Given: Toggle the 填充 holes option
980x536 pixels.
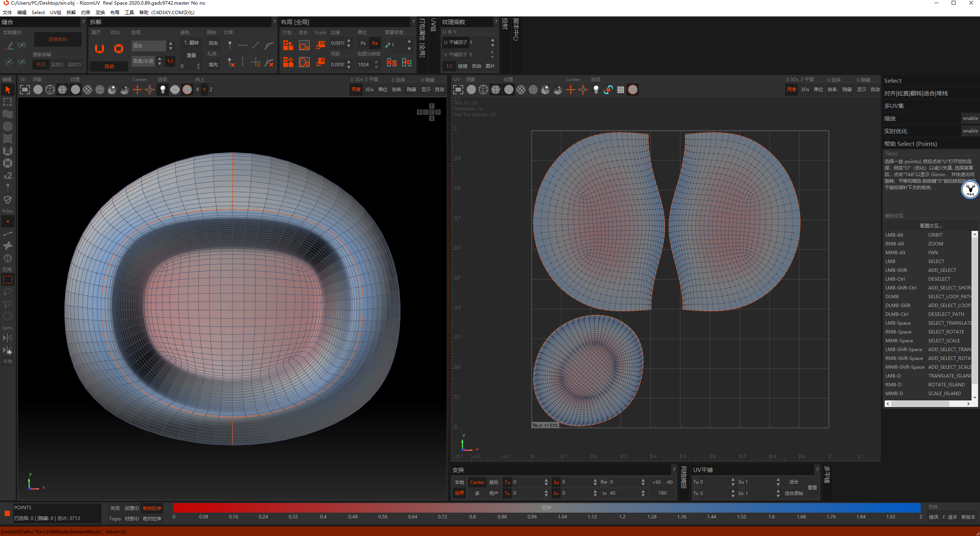Looking at the screenshot, I should pos(213,65).
